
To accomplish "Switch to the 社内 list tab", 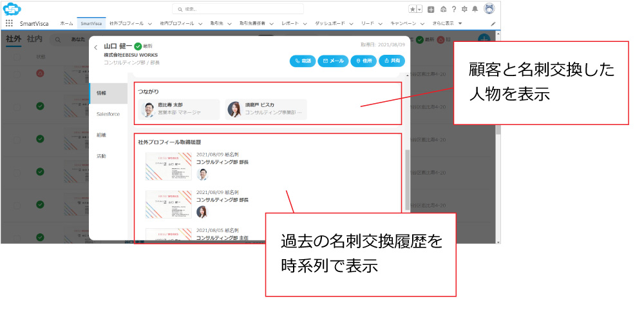I will point(35,39).
